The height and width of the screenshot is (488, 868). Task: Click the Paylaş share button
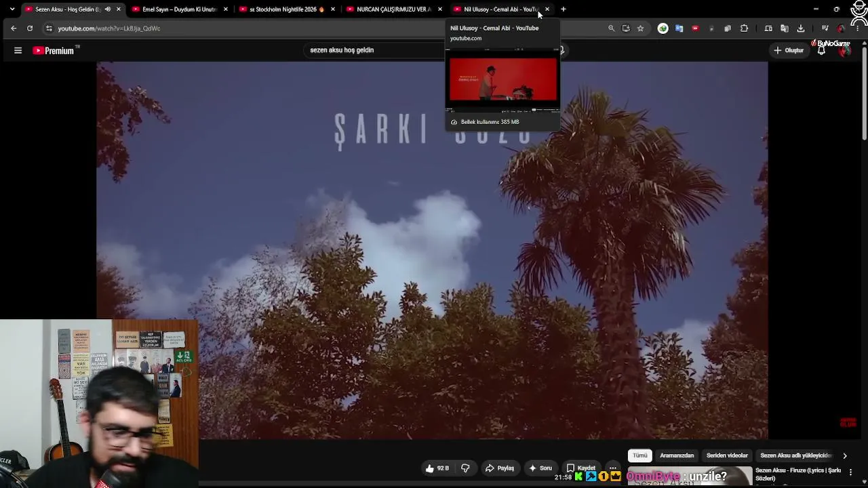tap(500, 468)
